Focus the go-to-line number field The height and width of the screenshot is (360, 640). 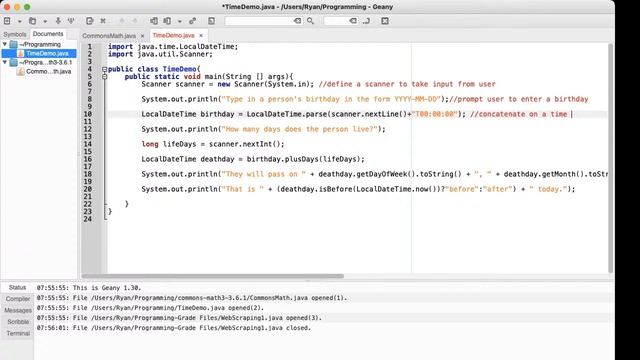coord(336,21)
